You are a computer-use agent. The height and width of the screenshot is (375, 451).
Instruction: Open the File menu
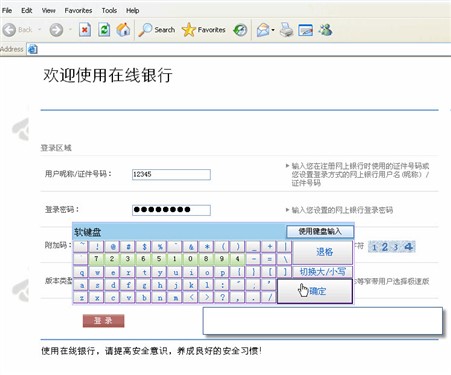pos(7,11)
